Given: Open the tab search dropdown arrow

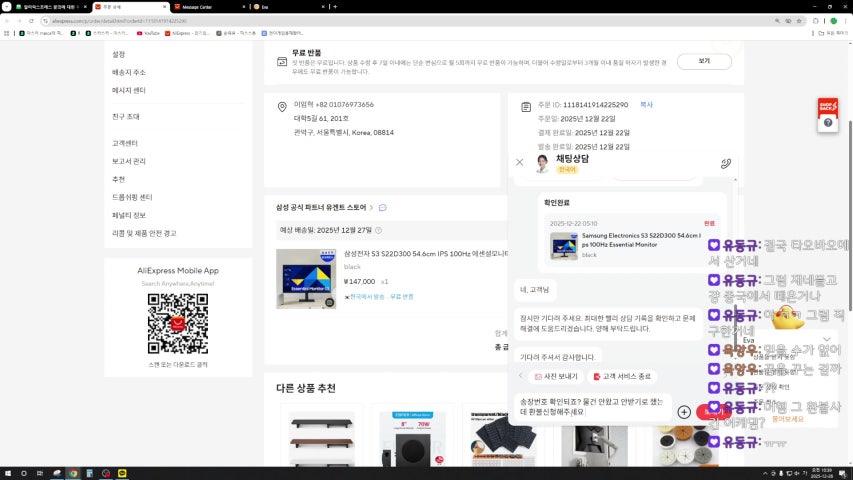Looking at the screenshot, I should click(7, 7).
